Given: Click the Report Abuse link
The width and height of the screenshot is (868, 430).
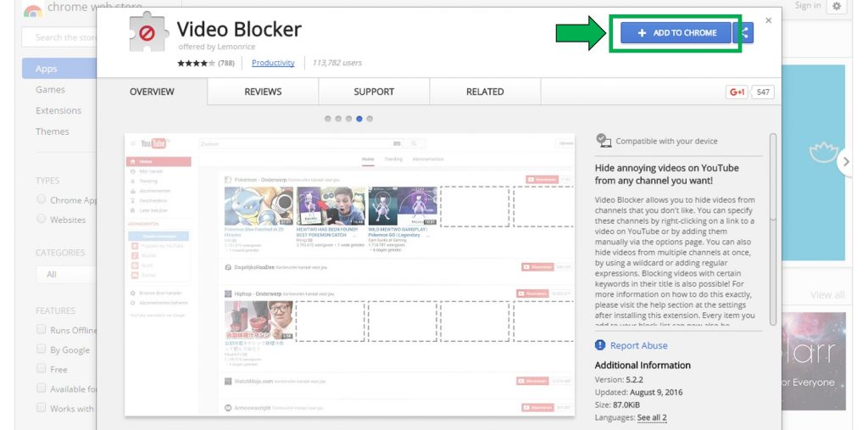Looking at the screenshot, I should click(638, 345).
